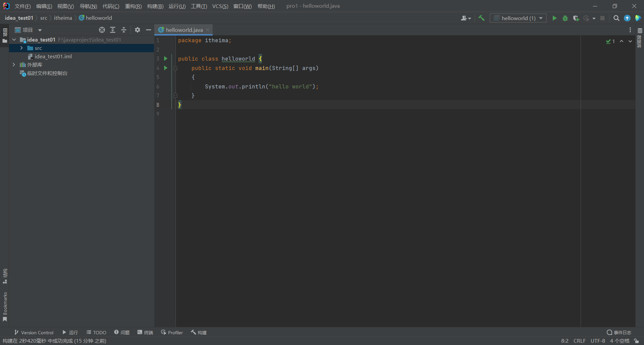Run helloworld with the green play button
The image size is (644, 345).
554,18
